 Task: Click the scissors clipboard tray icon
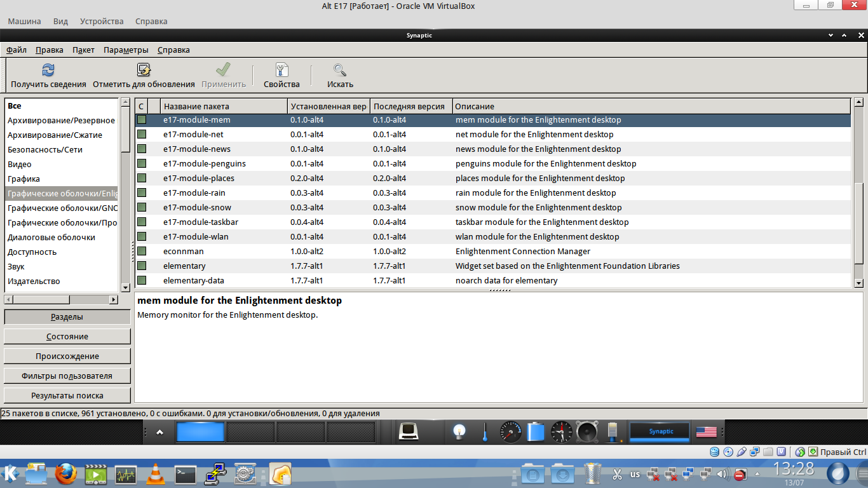click(617, 474)
